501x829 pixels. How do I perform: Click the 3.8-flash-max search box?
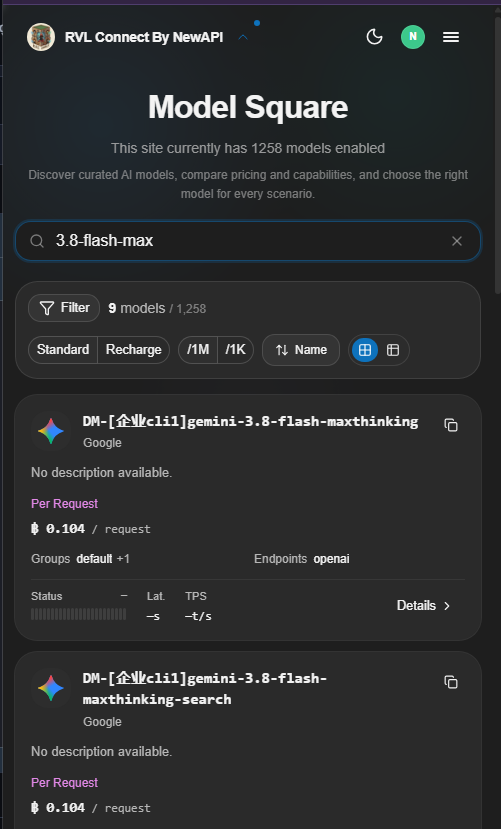pyautogui.click(x=248, y=241)
